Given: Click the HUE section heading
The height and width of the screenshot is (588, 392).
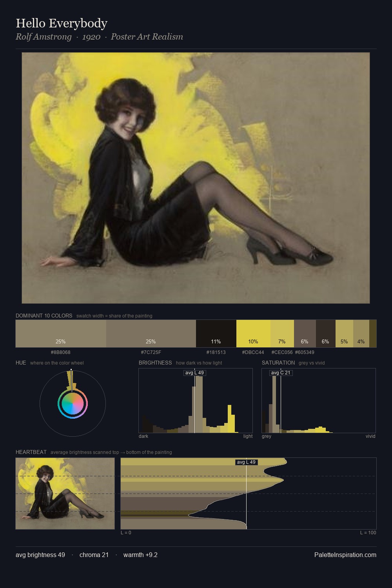Looking at the screenshot, I should coord(21,363).
